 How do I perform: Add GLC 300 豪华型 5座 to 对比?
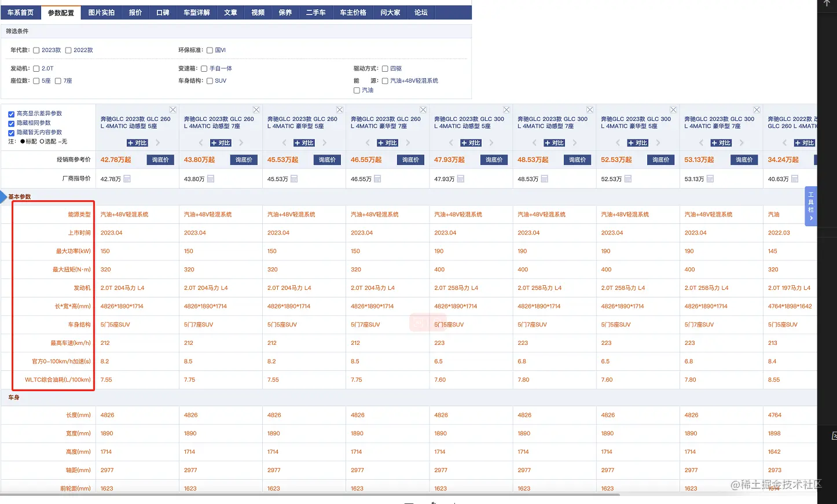point(637,143)
